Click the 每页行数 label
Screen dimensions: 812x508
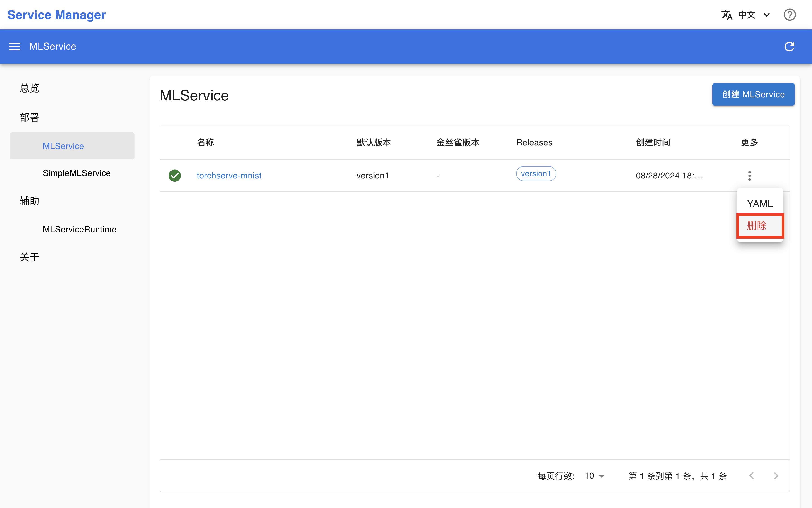pyautogui.click(x=556, y=476)
